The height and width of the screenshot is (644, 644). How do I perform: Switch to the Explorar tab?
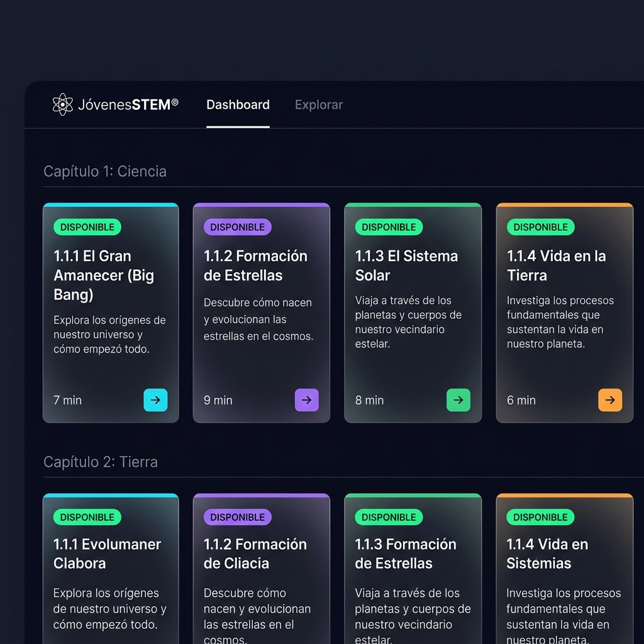[x=319, y=105]
